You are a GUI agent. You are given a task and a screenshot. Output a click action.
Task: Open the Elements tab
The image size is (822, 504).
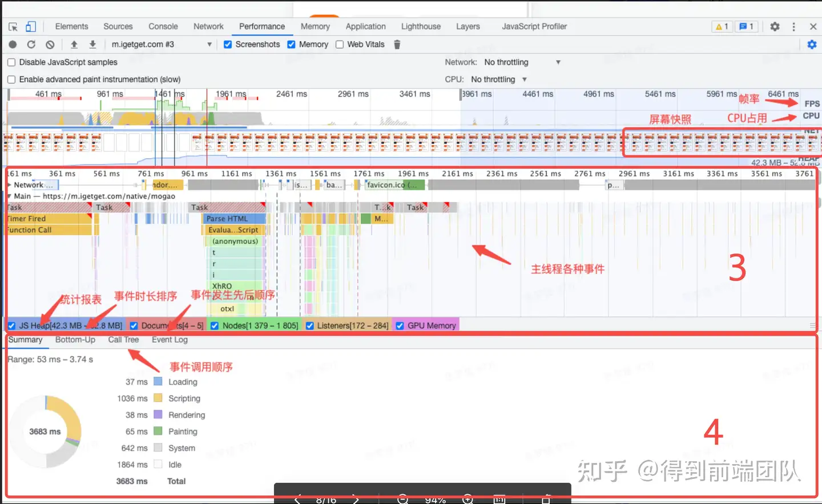[72, 26]
